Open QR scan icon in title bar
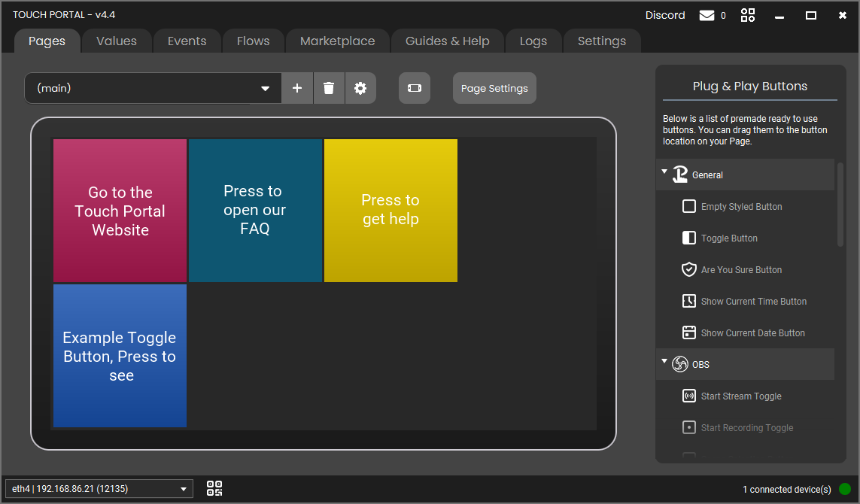 pyautogui.click(x=748, y=15)
